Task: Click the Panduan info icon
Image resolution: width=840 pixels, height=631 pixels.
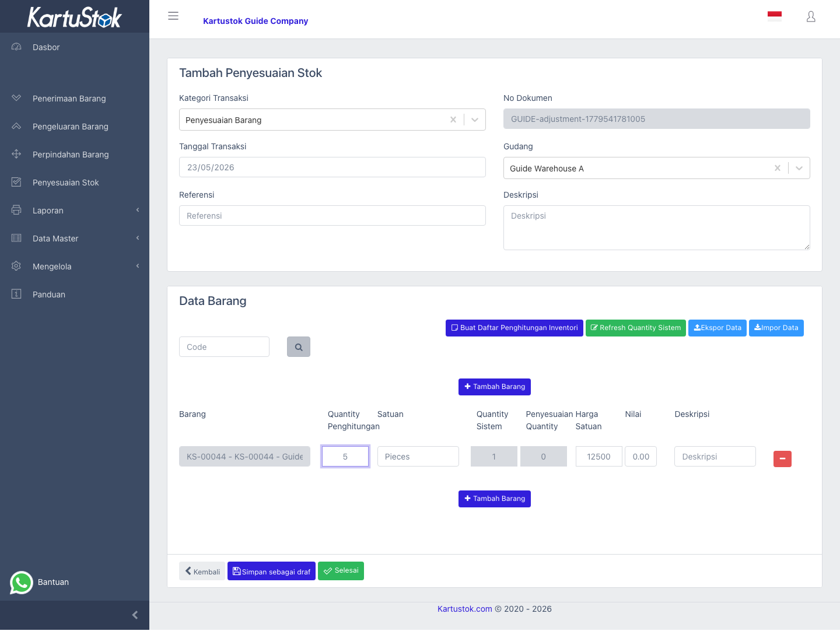Action: 16,294
